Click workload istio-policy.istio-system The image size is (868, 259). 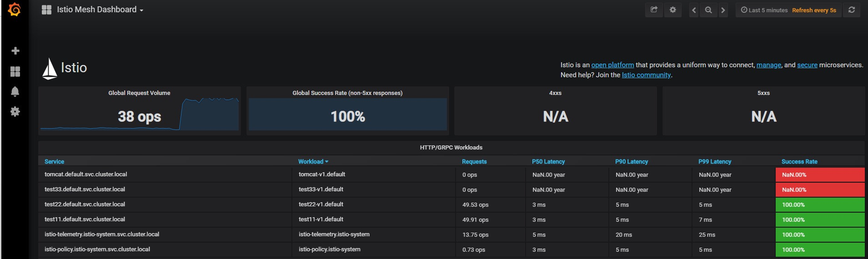coord(330,249)
